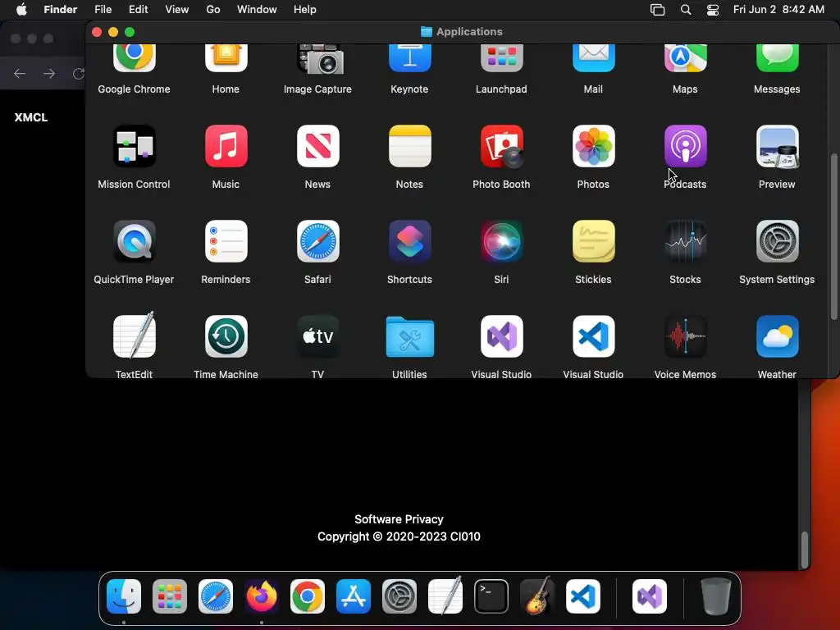Select the Podcasts app icon
The image size is (840, 630).
tap(685, 146)
